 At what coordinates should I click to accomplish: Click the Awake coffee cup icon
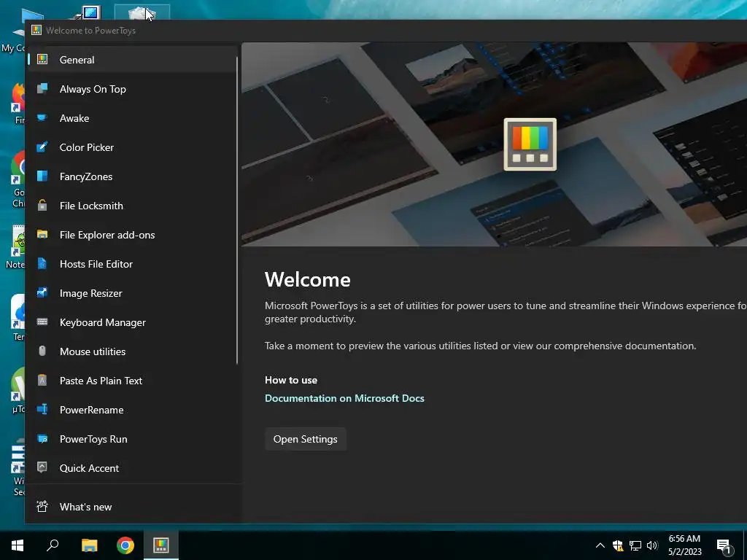42,117
